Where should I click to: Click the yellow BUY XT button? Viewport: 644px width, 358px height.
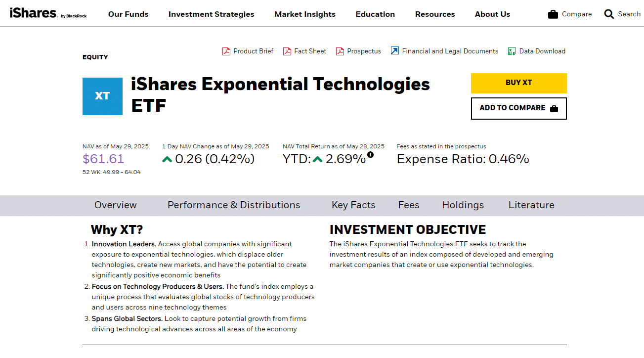click(519, 83)
